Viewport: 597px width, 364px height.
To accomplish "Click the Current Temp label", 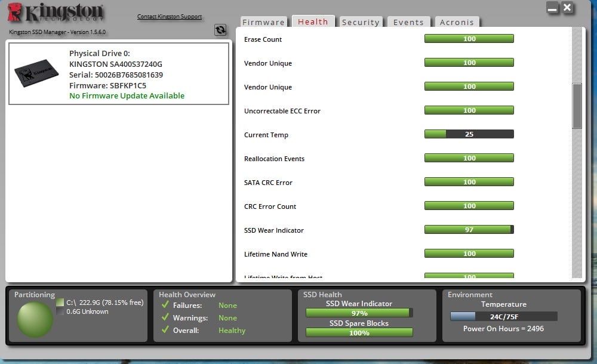I will 266,135.
